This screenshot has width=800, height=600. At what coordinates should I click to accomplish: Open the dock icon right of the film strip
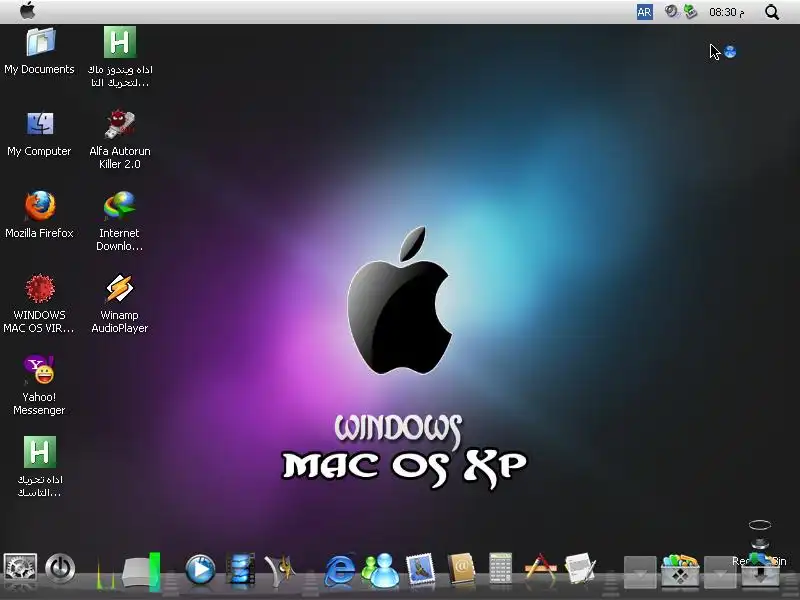(x=280, y=569)
